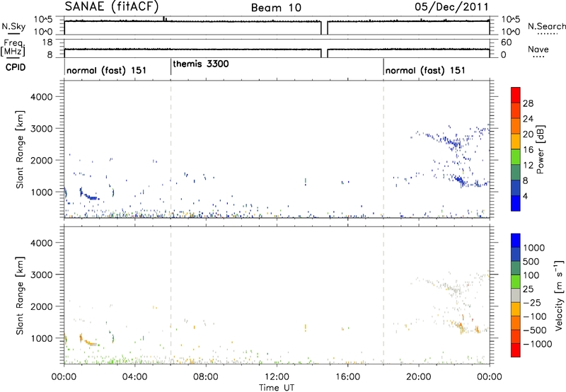The width and height of the screenshot is (566, 392).
Task: Click 'normal (fast) 151' CPID label at 18:00
Action: pos(425,70)
